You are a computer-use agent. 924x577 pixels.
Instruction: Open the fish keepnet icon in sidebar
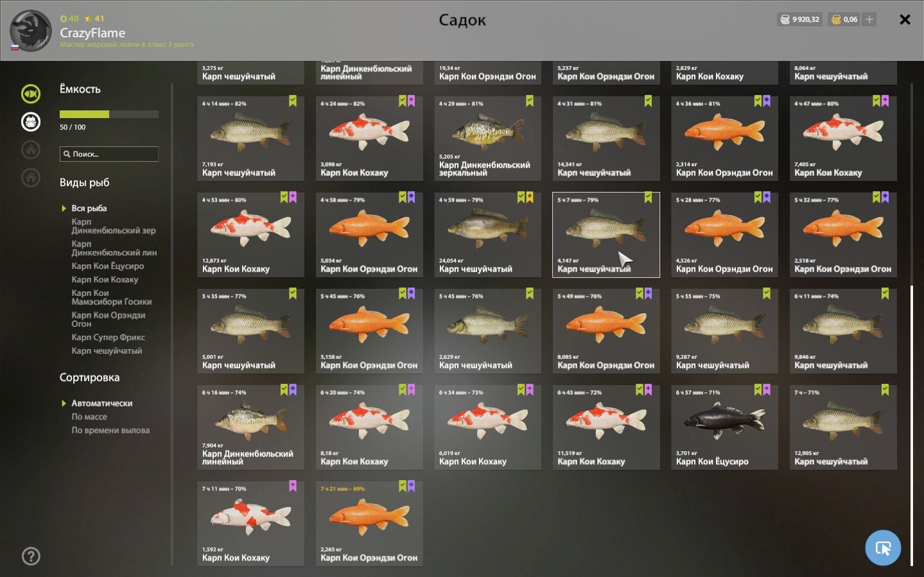(31, 94)
